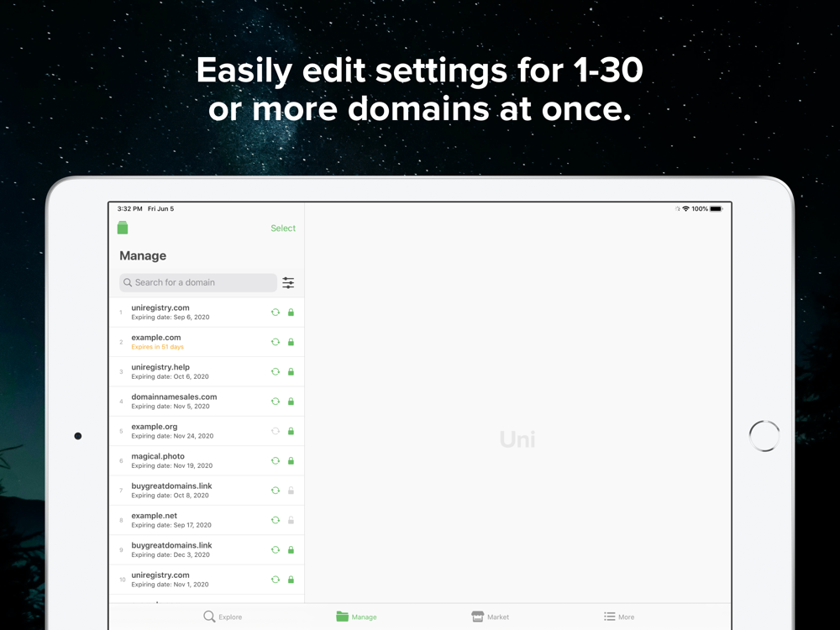
Task: Tap the Select button
Action: [283, 228]
